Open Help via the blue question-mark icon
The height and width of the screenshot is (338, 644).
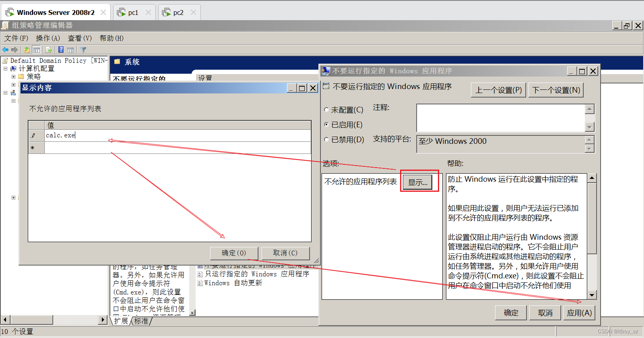coord(61,50)
